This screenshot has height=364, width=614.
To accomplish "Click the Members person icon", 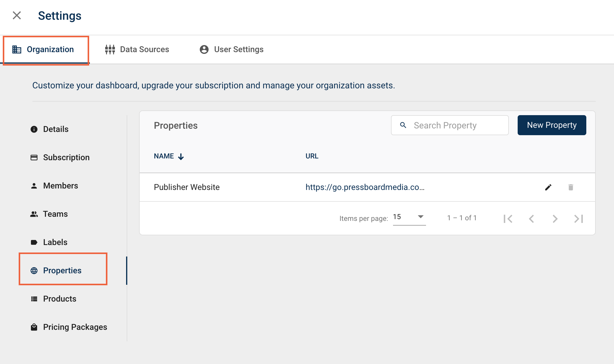I will [34, 186].
